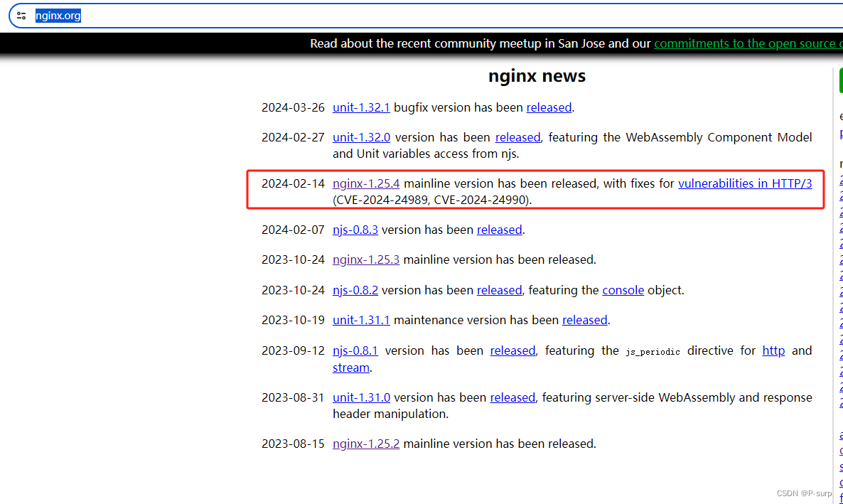This screenshot has width=843, height=504.
Task: Open the njs-0.8.3 link
Action: (x=355, y=230)
